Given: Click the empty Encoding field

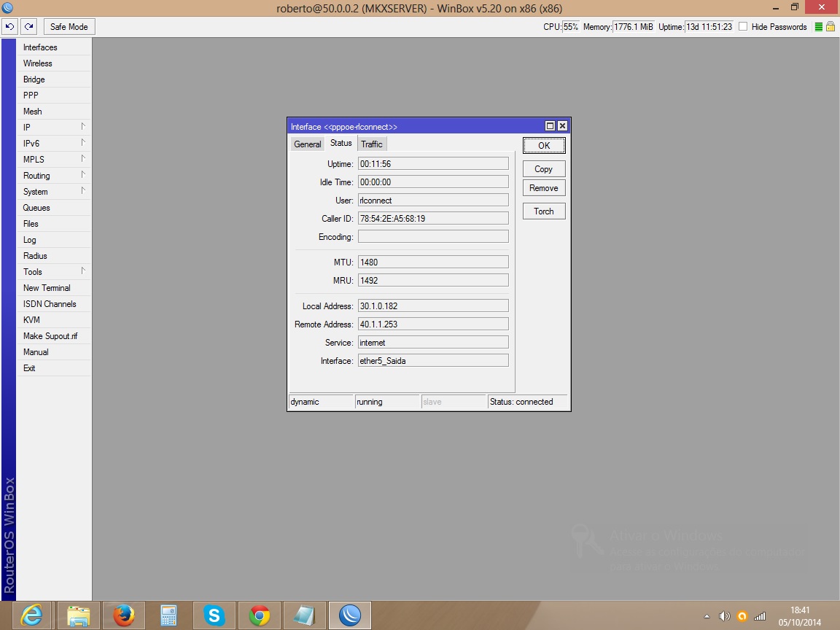Looking at the screenshot, I should 433,237.
